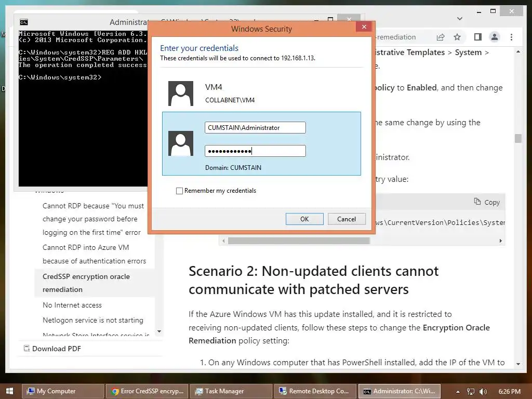This screenshot has height=399, width=532.
Task: Click the Share icon in Chrome's address bar
Action: pyautogui.click(x=441, y=37)
